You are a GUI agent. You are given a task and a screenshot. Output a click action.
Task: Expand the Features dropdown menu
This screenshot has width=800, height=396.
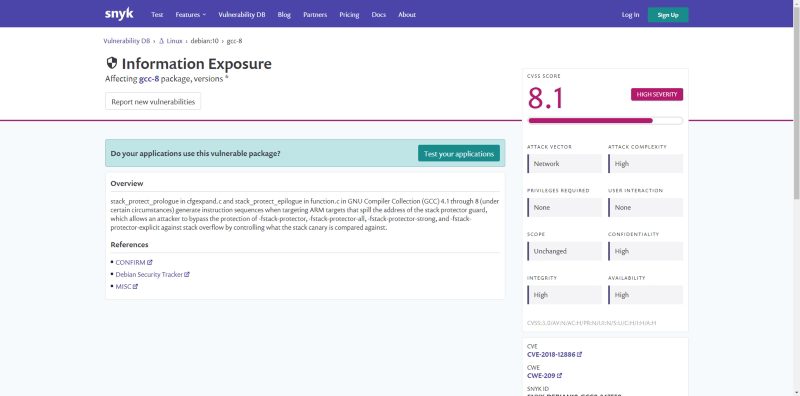coord(190,15)
